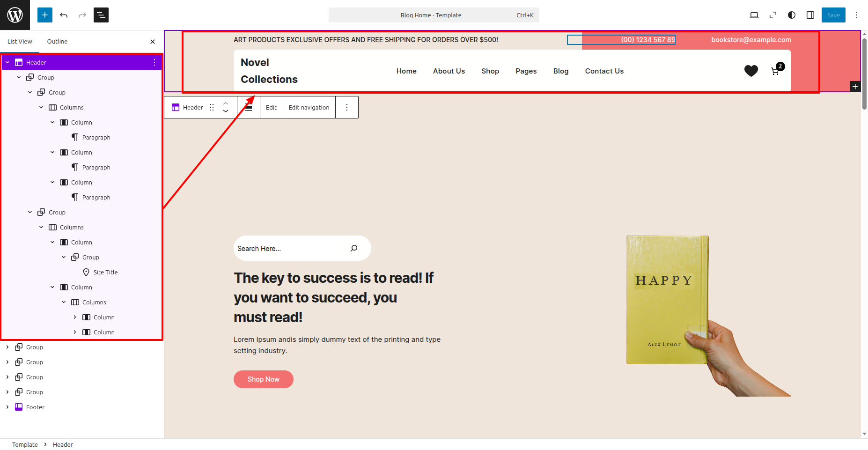Click the wishlist heart icon
This screenshot has width=868, height=450.
tap(751, 71)
